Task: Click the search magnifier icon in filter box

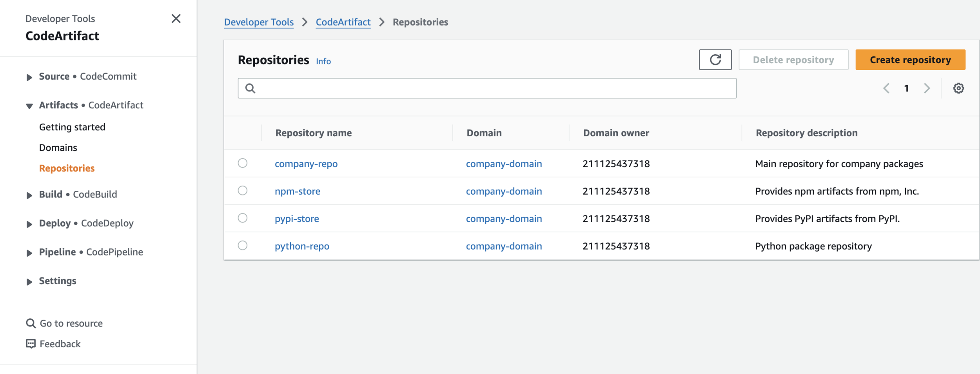Action: click(x=250, y=88)
